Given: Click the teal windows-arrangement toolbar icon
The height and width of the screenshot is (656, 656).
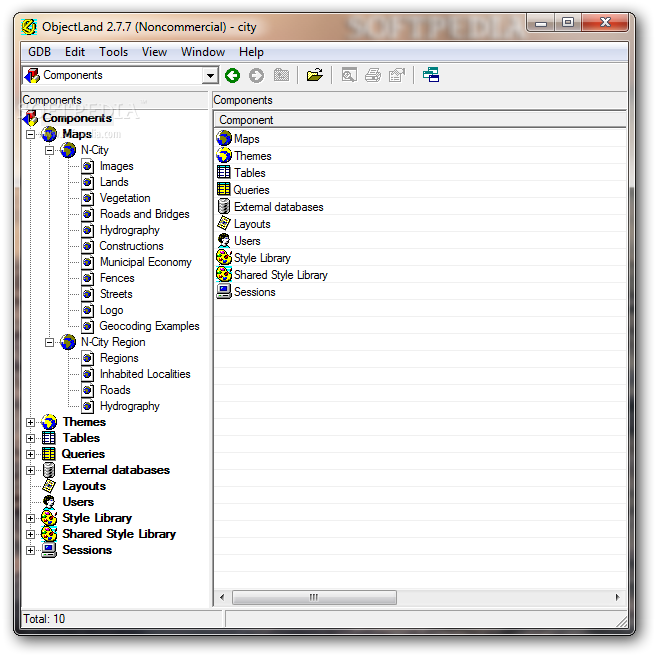Looking at the screenshot, I should pyautogui.click(x=431, y=75).
